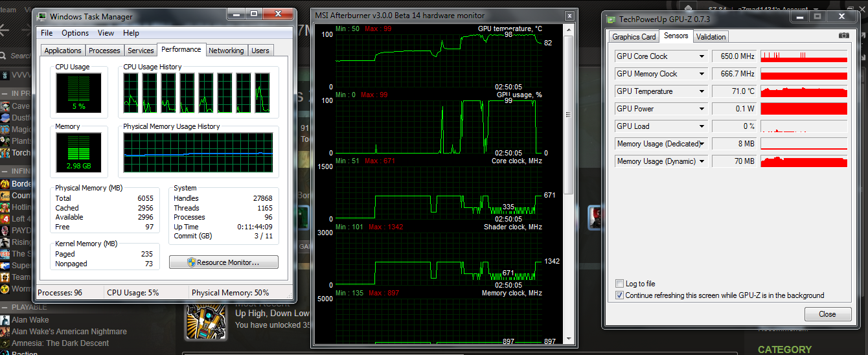Click the Alan Wake entry in Steam library
Image resolution: width=868 pixels, height=355 pixels.
tap(30, 320)
